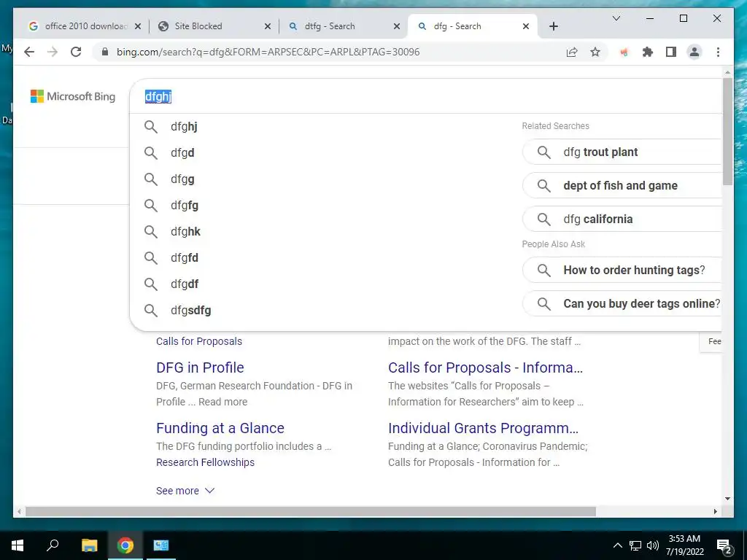Open the Windows Start menu
This screenshot has width=747, height=560.
coord(18,545)
